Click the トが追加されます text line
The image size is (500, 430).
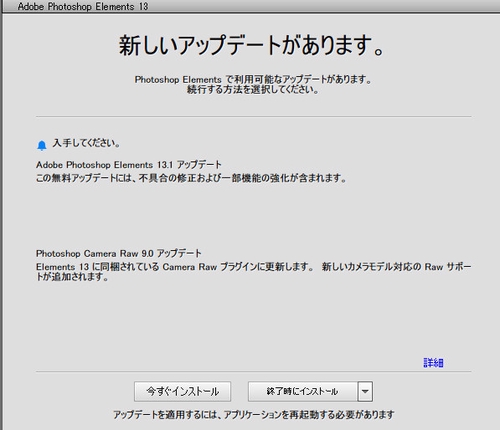tap(72, 277)
